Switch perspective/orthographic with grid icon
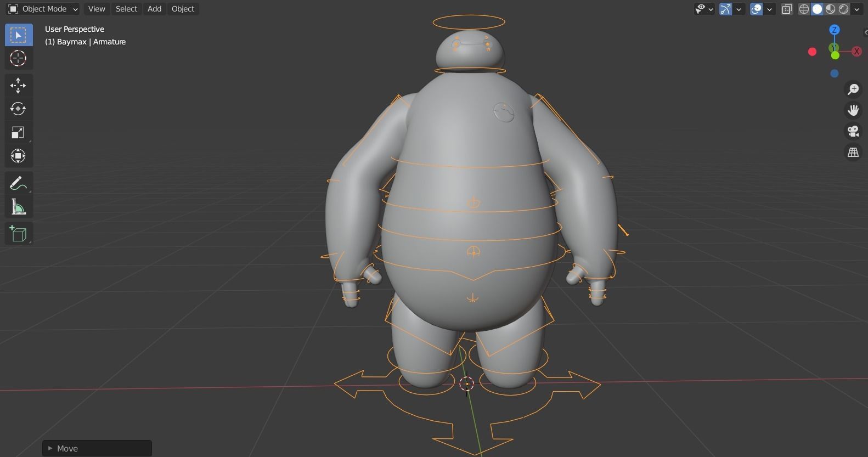The image size is (868, 457). [x=853, y=152]
